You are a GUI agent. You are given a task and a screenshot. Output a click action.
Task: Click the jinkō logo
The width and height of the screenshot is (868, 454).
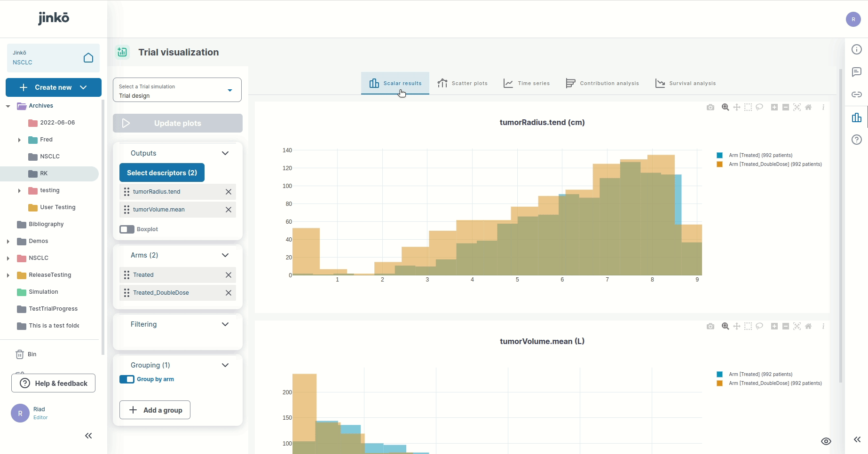pyautogui.click(x=54, y=18)
